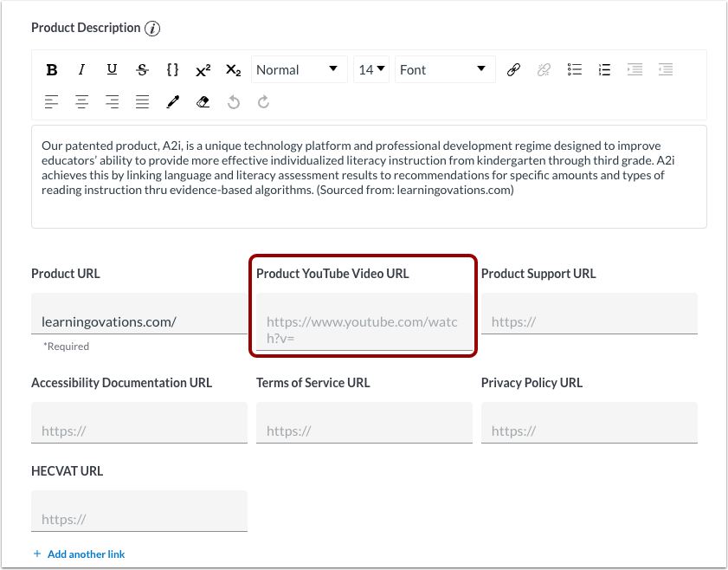Insert an unordered bullet list
The height and width of the screenshot is (570, 728).
click(x=574, y=69)
